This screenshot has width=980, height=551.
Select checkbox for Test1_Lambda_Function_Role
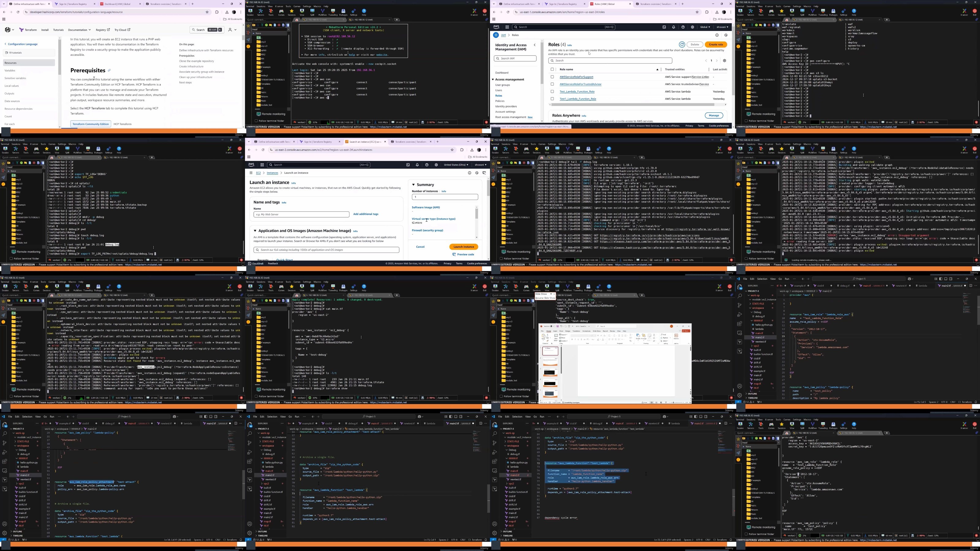click(552, 99)
